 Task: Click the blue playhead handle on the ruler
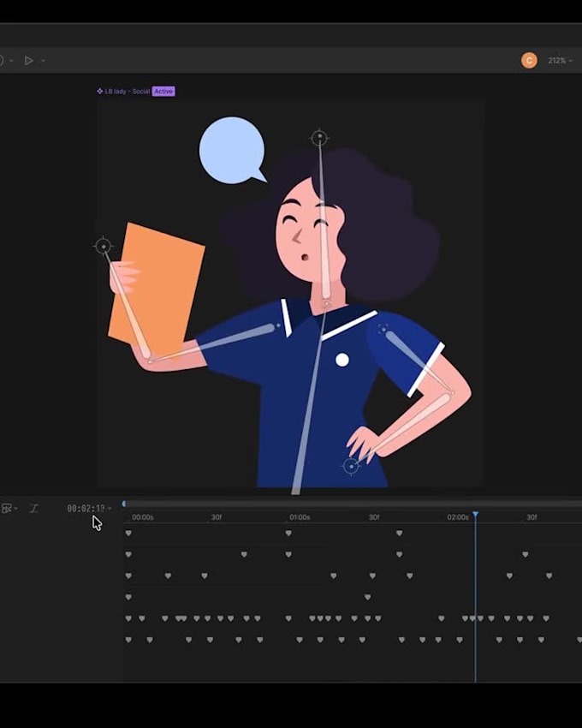(x=475, y=515)
